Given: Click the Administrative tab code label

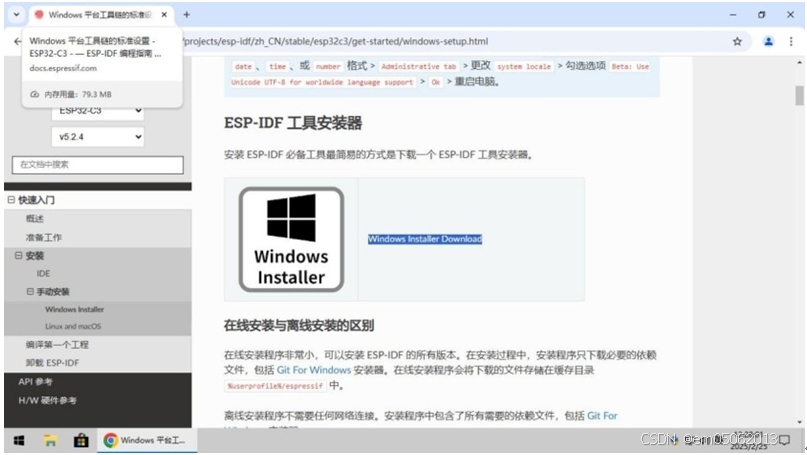Looking at the screenshot, I should [418, 66].
